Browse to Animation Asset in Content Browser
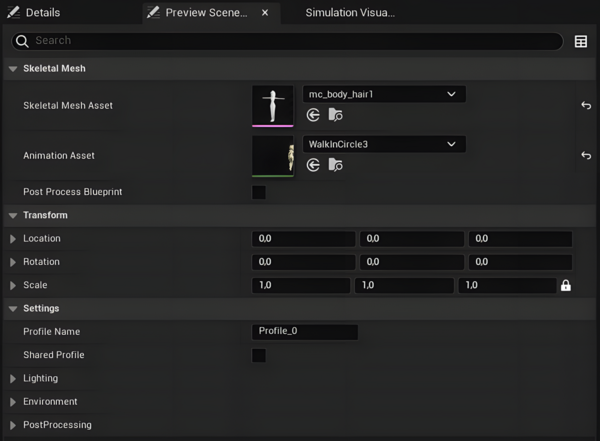Image resolution: width=600 pixels, height=441 pixels. click(x=335, y=165)
